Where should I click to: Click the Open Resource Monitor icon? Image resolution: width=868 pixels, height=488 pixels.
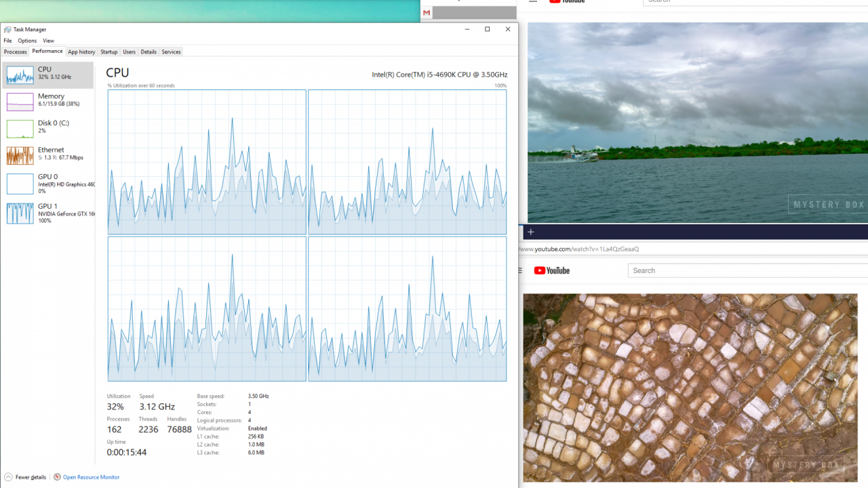point(57,477)
